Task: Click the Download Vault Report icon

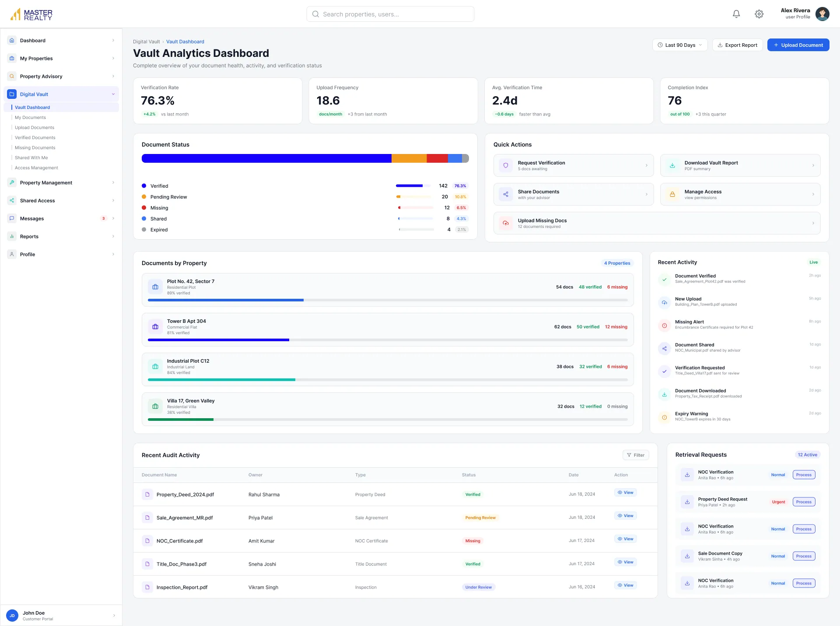Action: 672,165
